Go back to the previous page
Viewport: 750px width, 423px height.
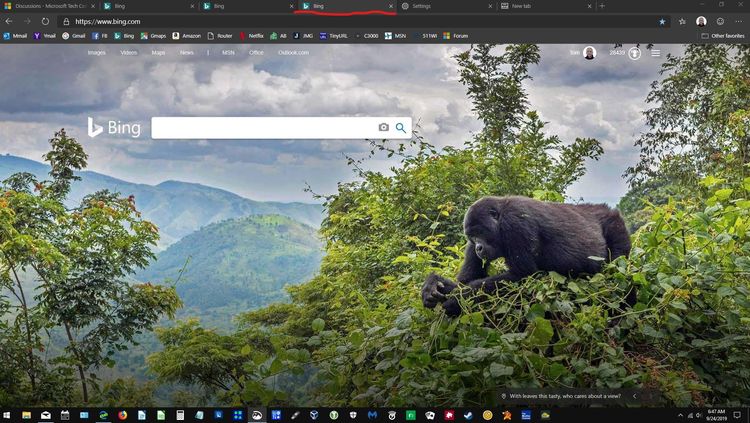tap(9, 22)
